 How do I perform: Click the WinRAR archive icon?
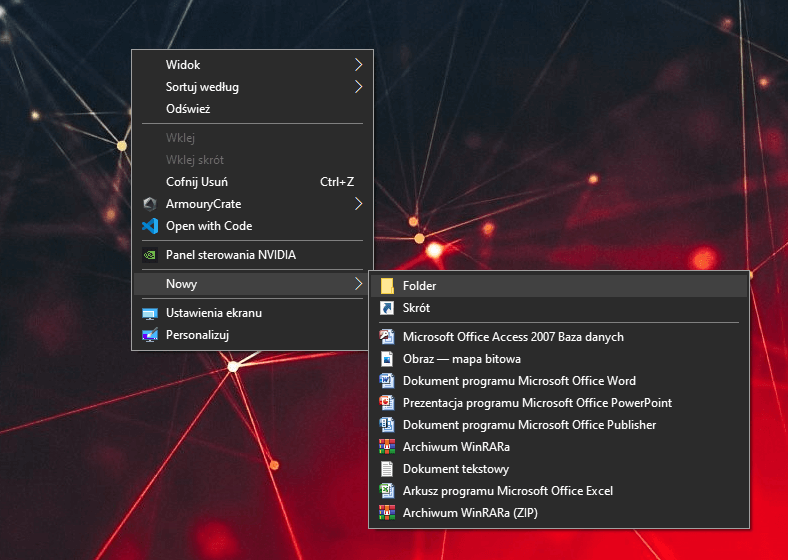387,446
